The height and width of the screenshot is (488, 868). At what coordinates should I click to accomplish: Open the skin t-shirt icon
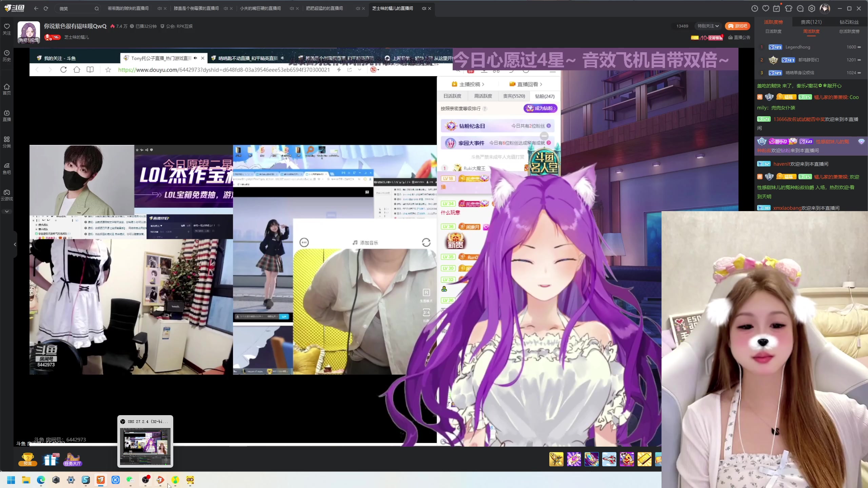tap(789, 8)
